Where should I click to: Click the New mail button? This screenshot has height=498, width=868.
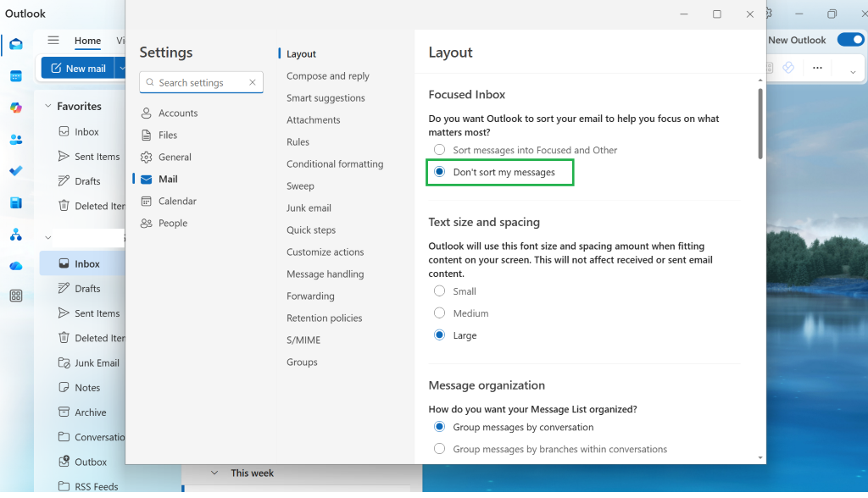[78, 68]
